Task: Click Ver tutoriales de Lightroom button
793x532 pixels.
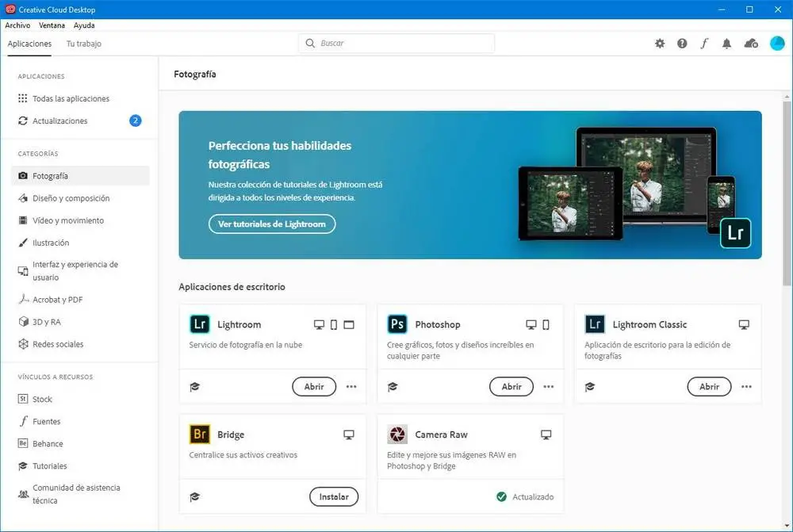Action: (x=272, y=224)
